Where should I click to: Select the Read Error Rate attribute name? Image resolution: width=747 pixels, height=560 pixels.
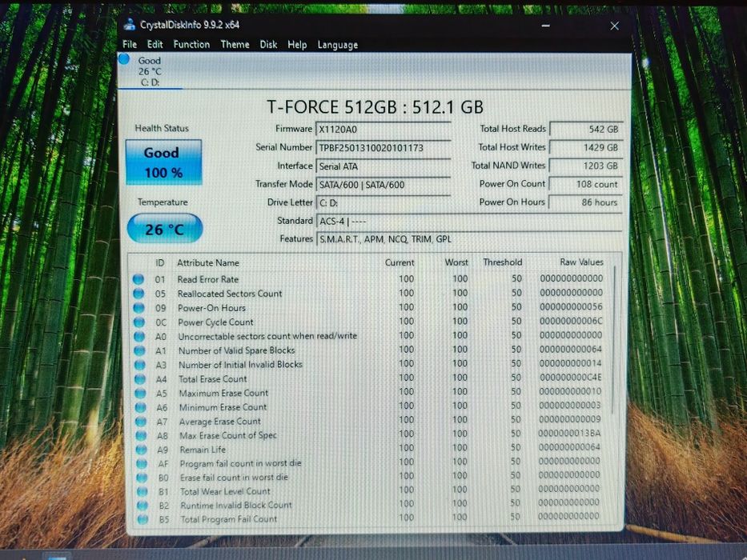point(207,279)
